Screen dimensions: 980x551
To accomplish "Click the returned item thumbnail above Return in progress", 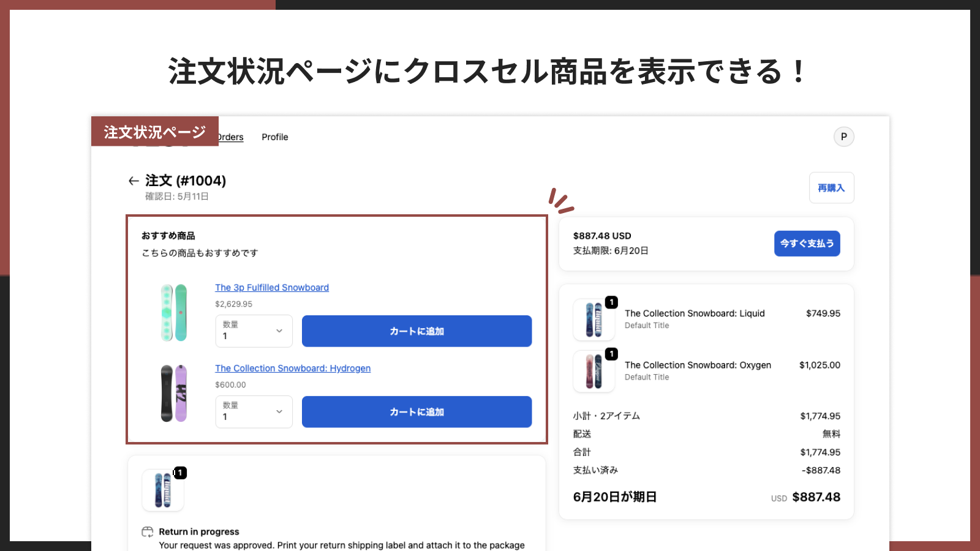I will pyautogui.click(x=163, y=490).
